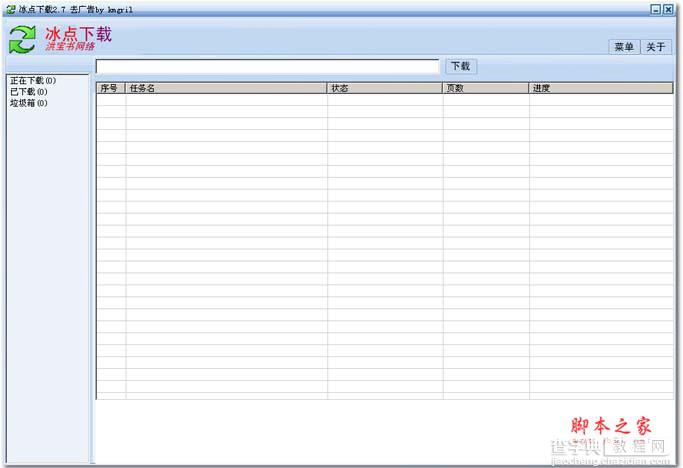Open 垃圾箱 (0) in the sidebar
The height and width of the screenshot is (468, 683).
click(x=29, y=103)
